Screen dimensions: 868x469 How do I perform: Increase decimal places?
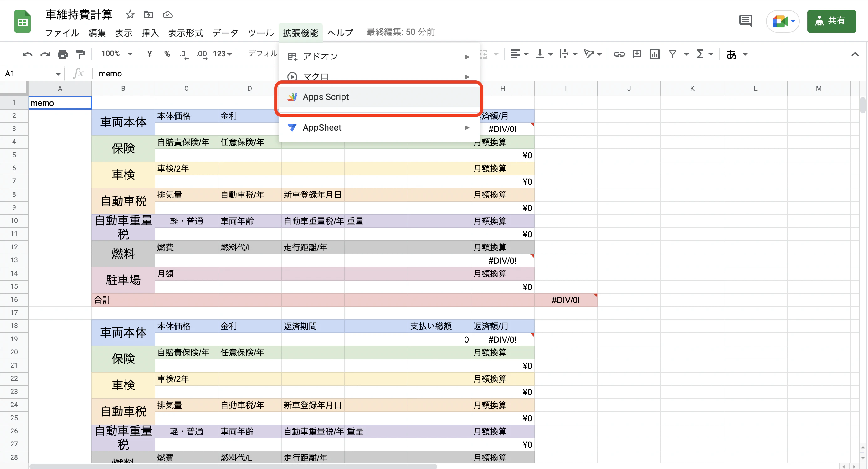tap(202, 54)
